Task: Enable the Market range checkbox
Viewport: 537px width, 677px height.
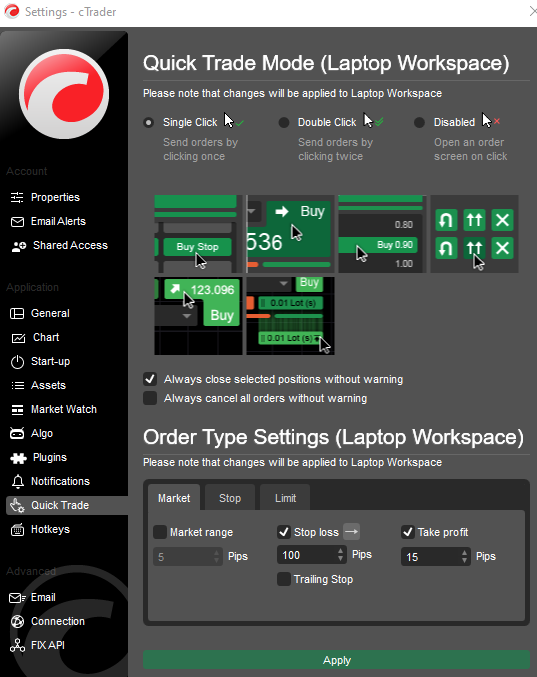Action: 160,532
